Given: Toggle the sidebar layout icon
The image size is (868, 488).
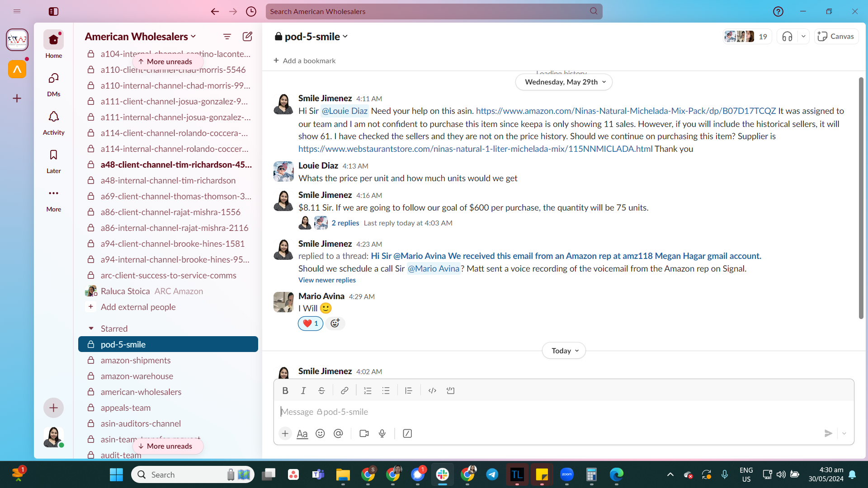Looking at the screenshot, I should [x=53, y=12].
